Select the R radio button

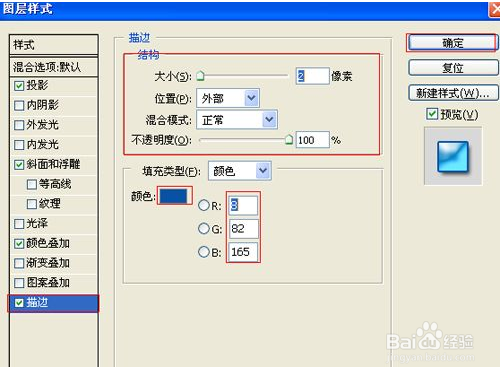pyautogui.click(x=204, y=205)
